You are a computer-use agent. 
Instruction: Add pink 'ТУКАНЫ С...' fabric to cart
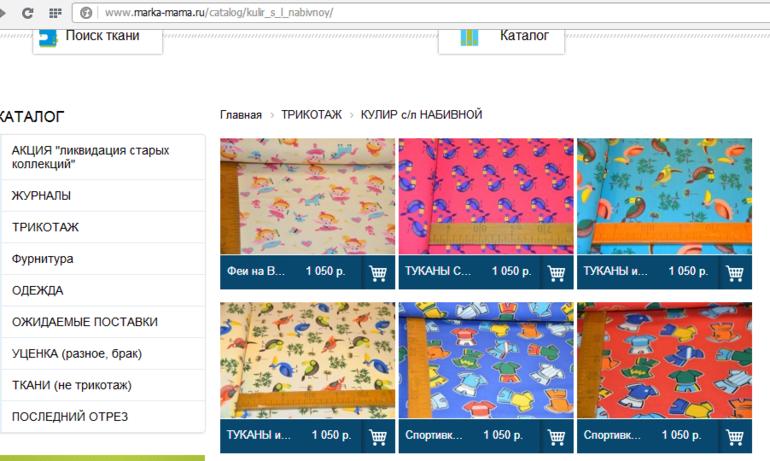(556, 272)
